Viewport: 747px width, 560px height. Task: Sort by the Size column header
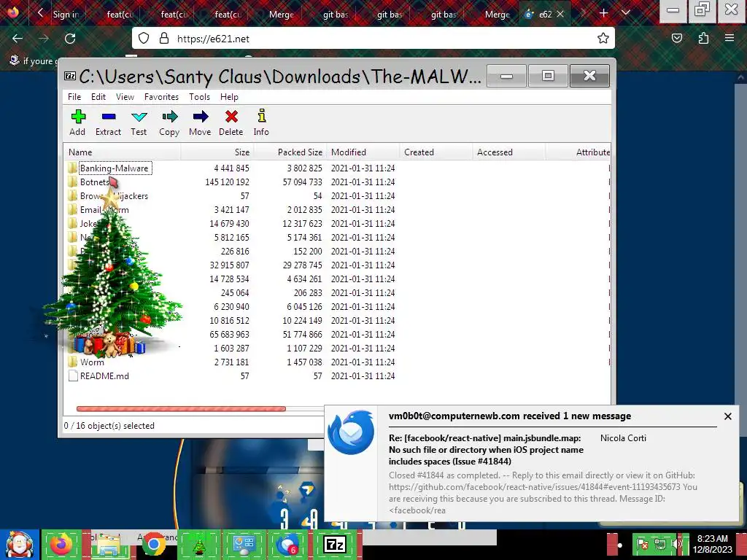tap(217, 152)
